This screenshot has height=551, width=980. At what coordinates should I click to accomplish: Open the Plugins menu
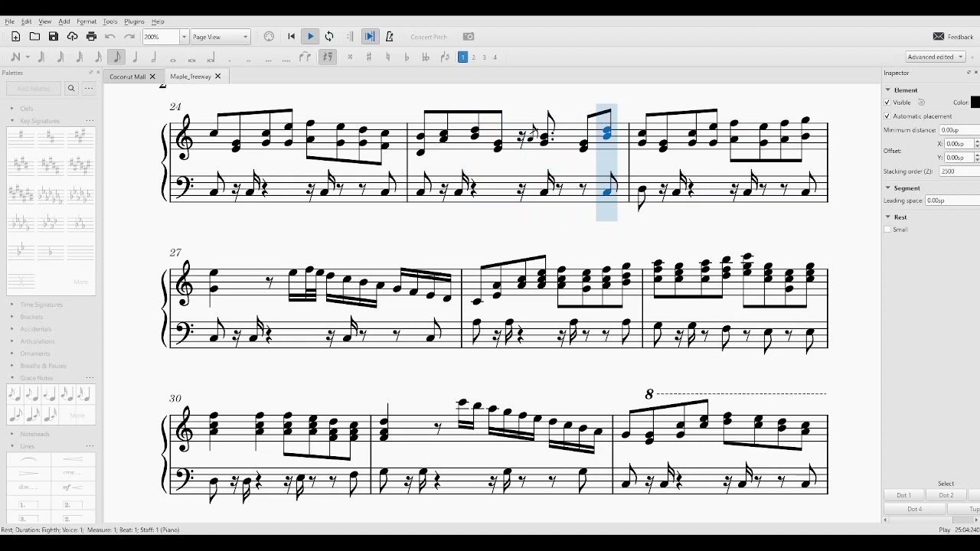point(134,21)
